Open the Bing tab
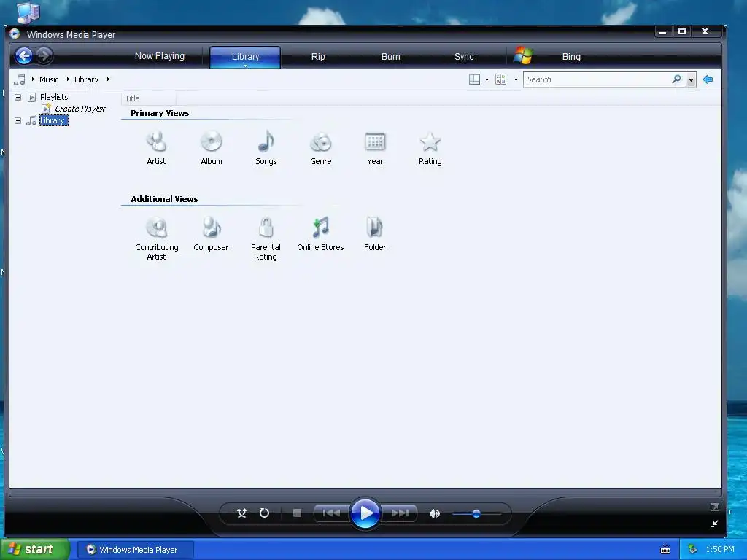 pyautogui.click(x=571, y=57)
